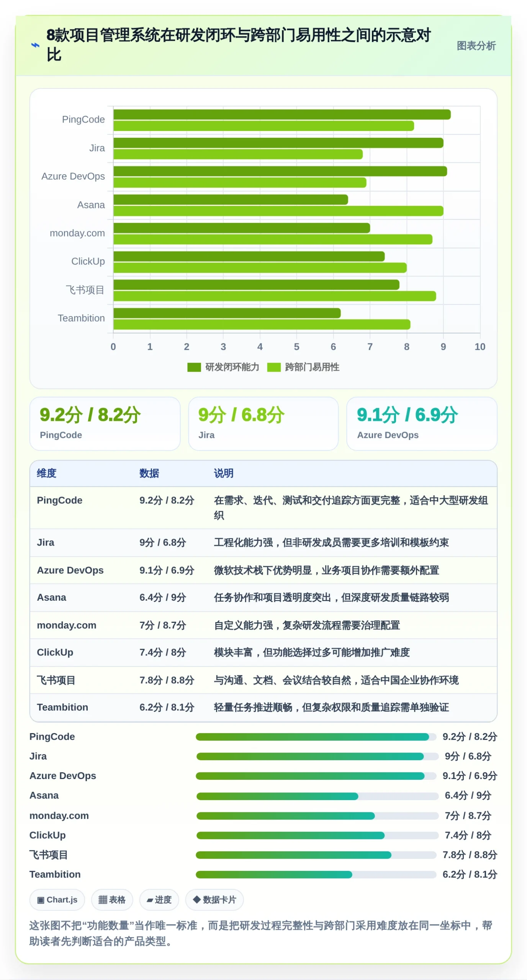Image resolution: width=527 pixels, height=980 pixels.
Task: Click the 6.2分 / 8.1分 table cell
Action: coord(167,707)
